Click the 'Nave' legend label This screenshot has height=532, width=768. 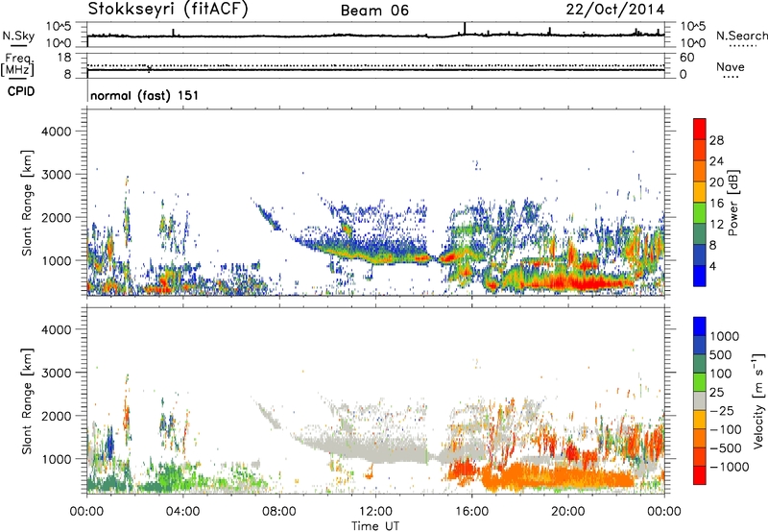pos(731,66)
